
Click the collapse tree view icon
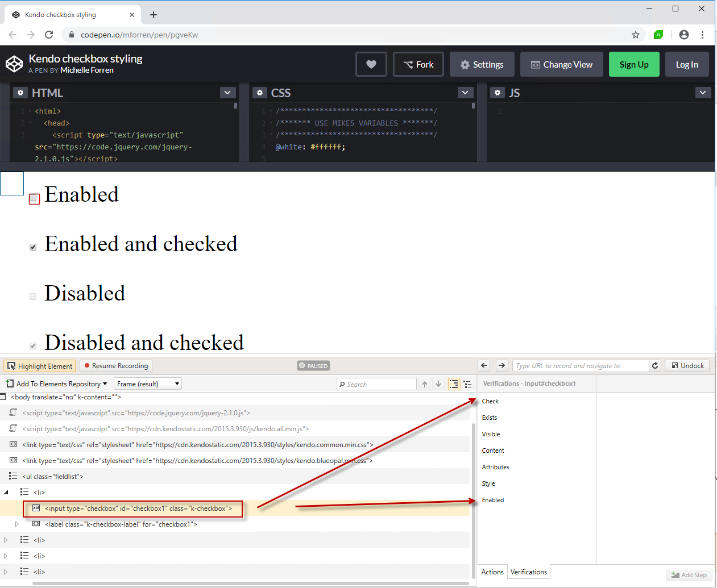click(467, 385)
